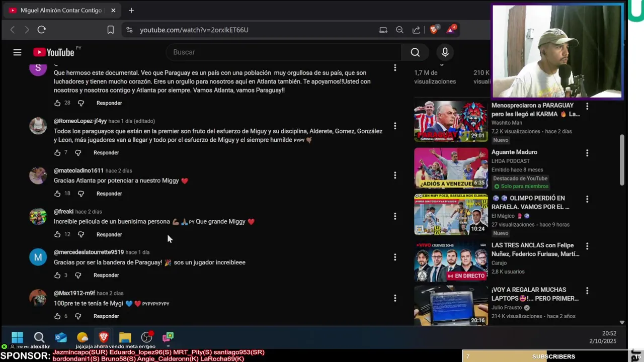The width and height of the screenshot is (644, 362).
Task: Open VOY A REGALAR MUCHAS LAPTOPS thumbnail
Action: 451,306
